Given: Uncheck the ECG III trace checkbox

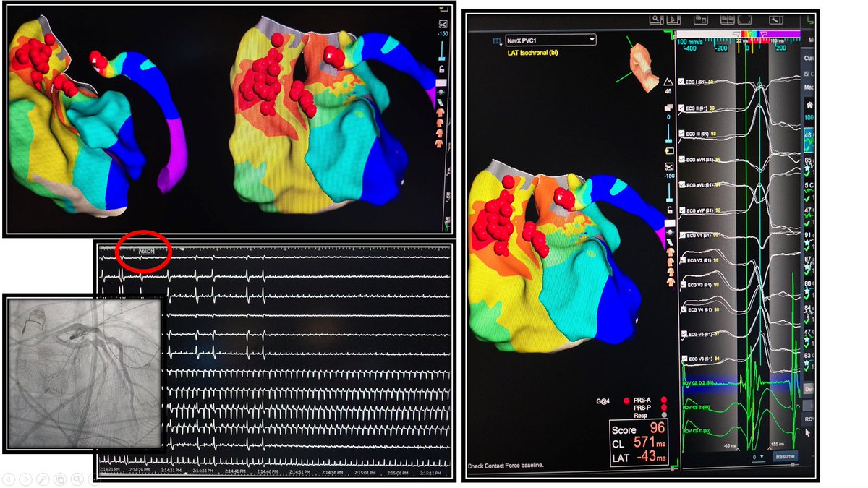Looking at the screenshot, I should click(x=681, y=133).
